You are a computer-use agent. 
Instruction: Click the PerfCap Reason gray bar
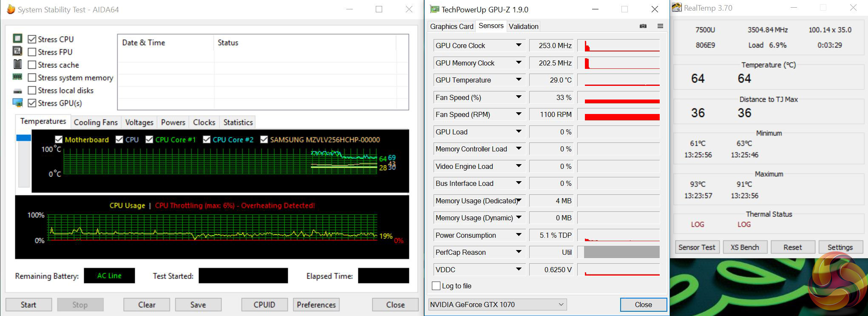click(x=622, y=252)
